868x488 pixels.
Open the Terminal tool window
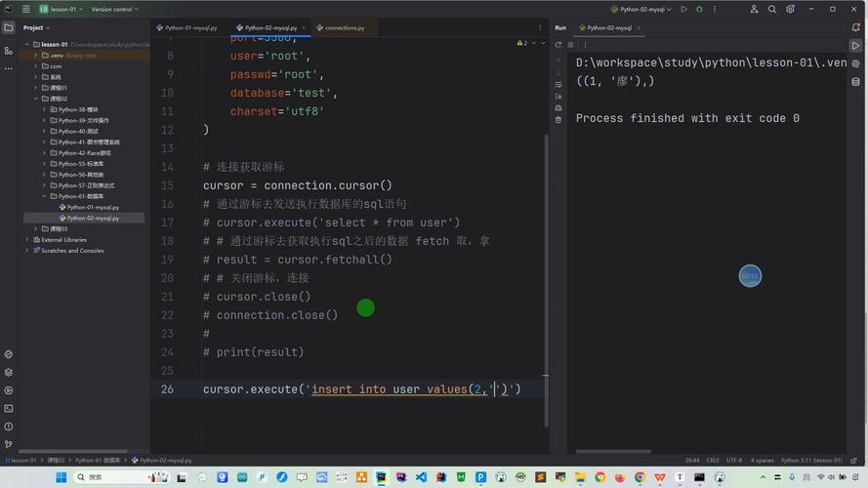pyautogui.click(x=9, y=408)
